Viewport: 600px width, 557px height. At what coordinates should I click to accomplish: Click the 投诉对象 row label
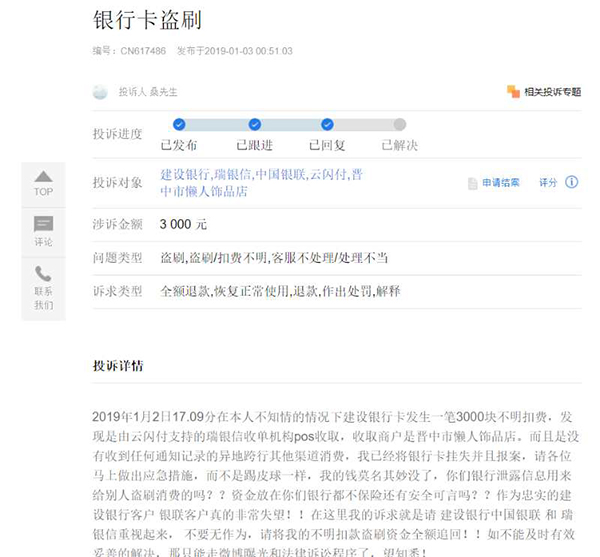pyautogui.click(x=117, y=183)
